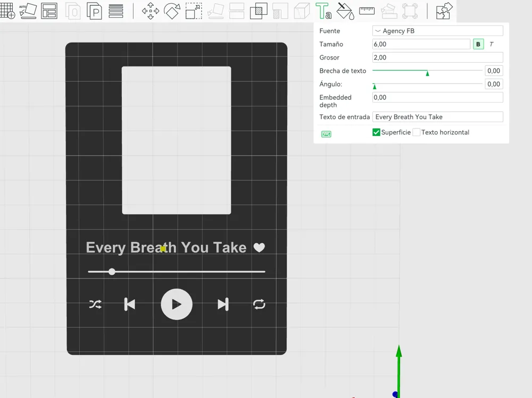
Task: Select the Support painting tool
Action: 280,11
